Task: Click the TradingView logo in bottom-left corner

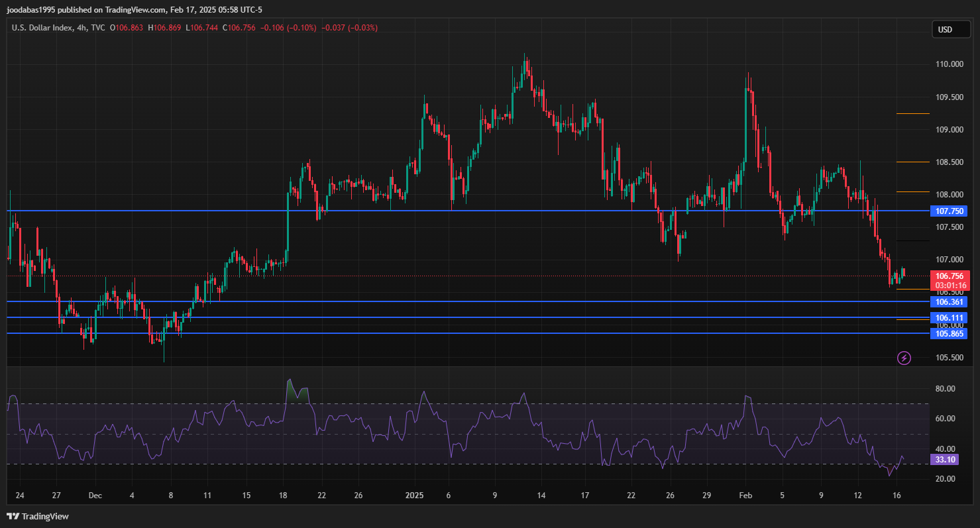Action: tap(38, 516)
